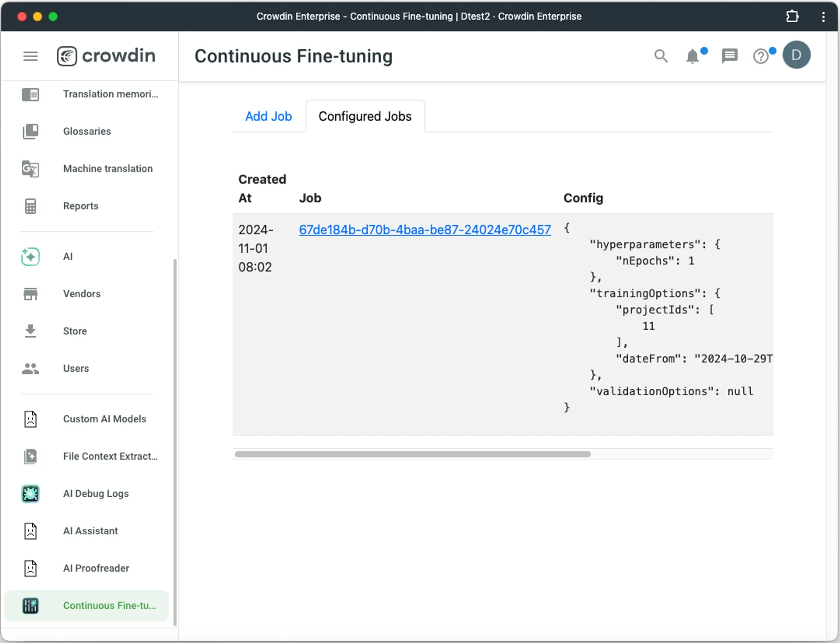Click the "nEpochs": 1 config line
The image size is (840, 643).
click(655, 261)
